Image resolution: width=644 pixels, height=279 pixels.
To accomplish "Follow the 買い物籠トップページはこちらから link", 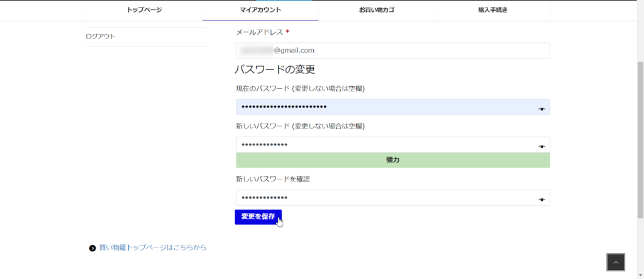I will pos(153,248).
